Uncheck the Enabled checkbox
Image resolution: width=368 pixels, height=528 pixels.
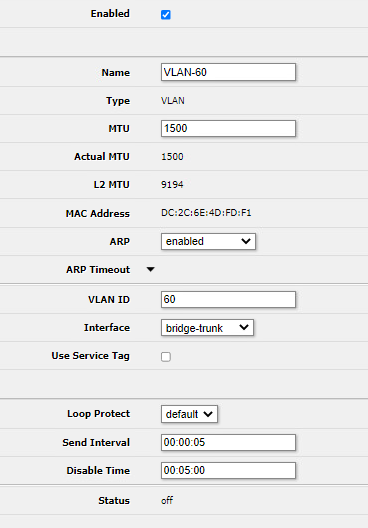point(166,14)
